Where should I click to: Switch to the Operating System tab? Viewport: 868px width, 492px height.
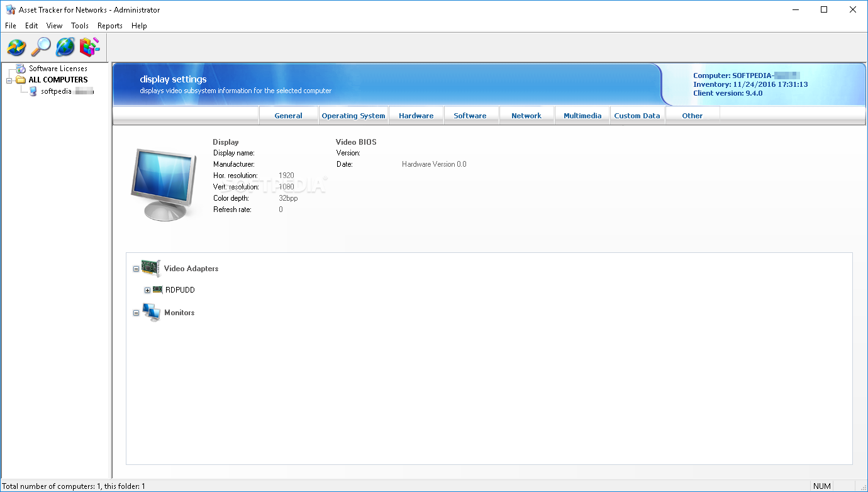353,116
